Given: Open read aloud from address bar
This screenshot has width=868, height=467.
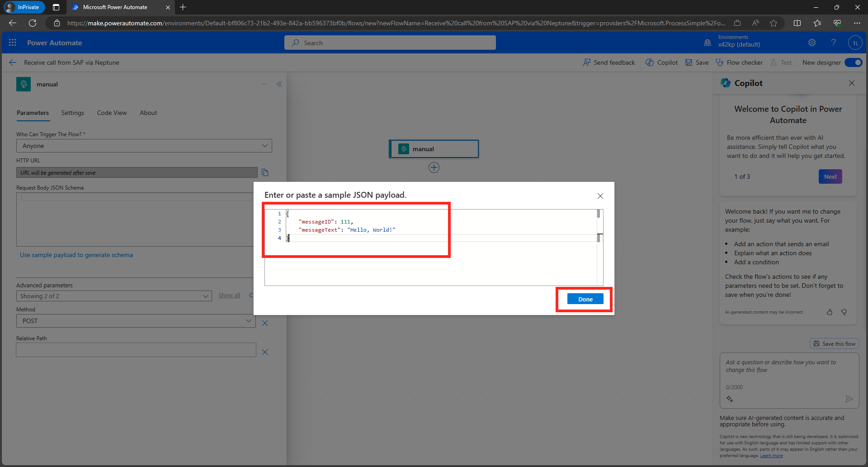Looking at the screenshot, I should click(755, 23).
